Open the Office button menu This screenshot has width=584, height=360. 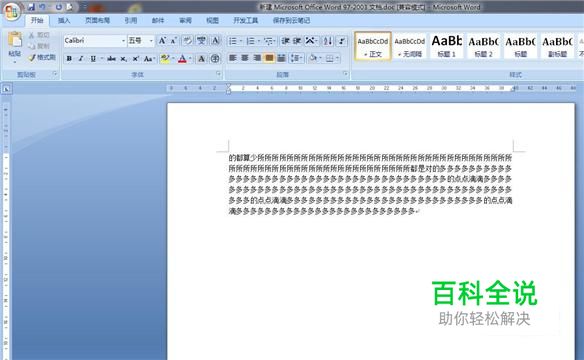(x=12, y=11)
